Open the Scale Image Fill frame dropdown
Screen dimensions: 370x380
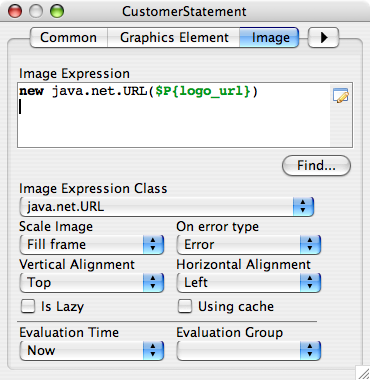(92, 245)
